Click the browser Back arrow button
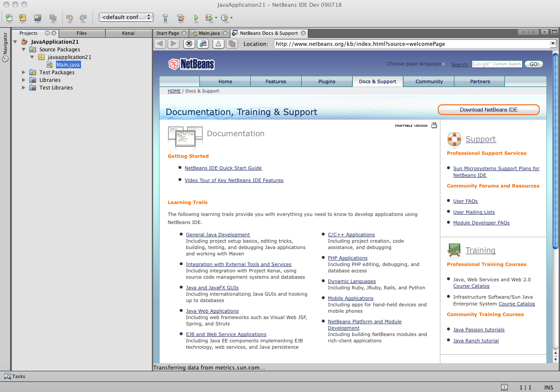The height and width of the screenshot is (392, 560). [x=160, y=44]
